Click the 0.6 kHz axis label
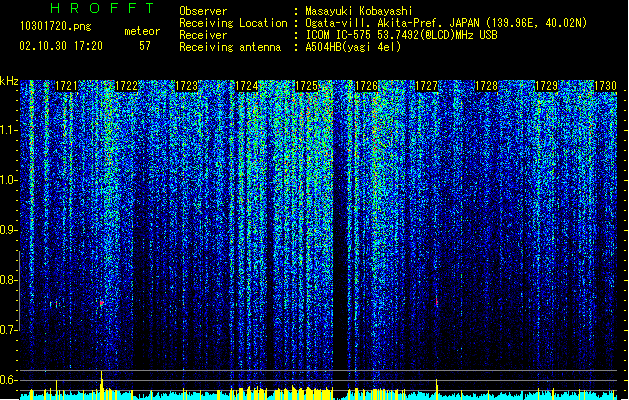629x400 pixels. [9, 380]
